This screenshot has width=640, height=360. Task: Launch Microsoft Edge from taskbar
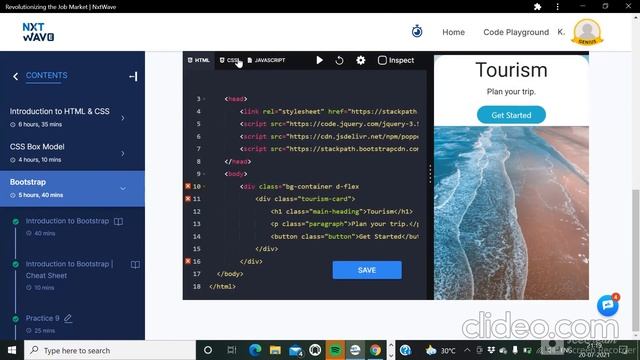click(255, 350)
